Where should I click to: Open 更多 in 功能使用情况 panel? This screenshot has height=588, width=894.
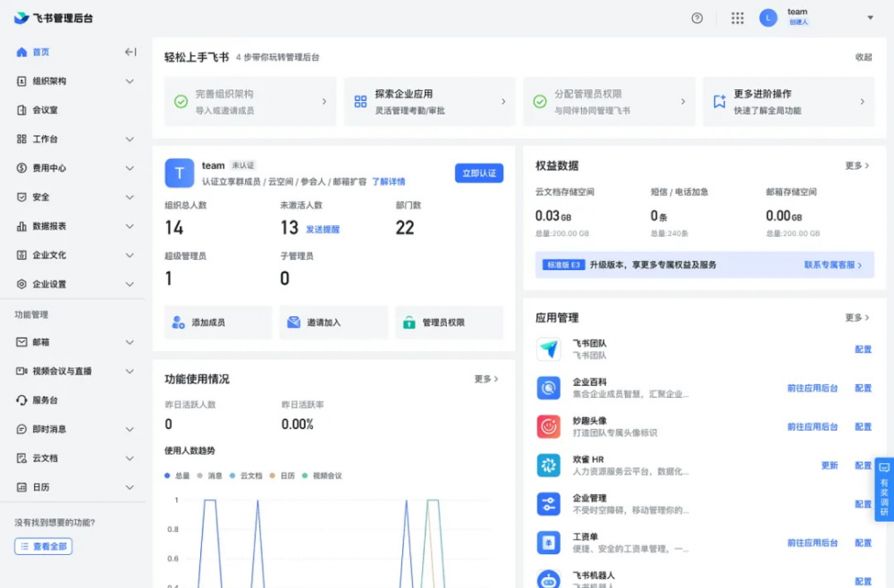click(x=486, y=379)
